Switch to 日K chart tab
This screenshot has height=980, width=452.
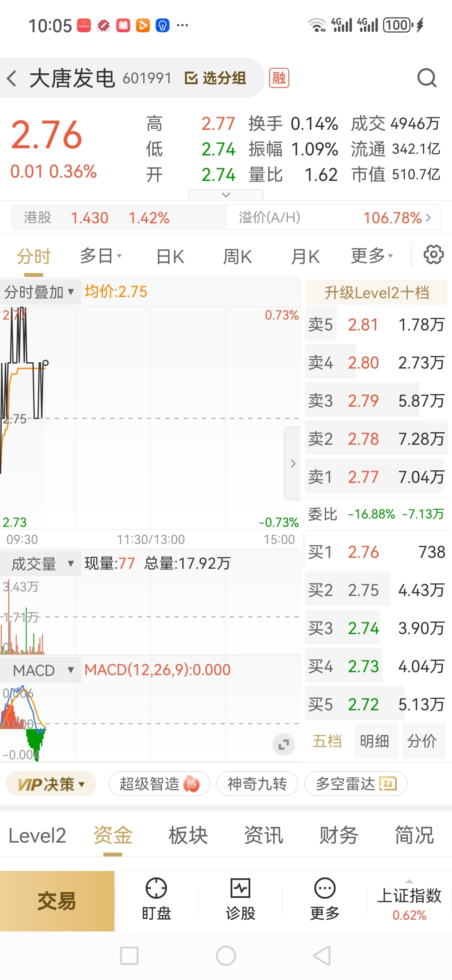pos(170,256)
